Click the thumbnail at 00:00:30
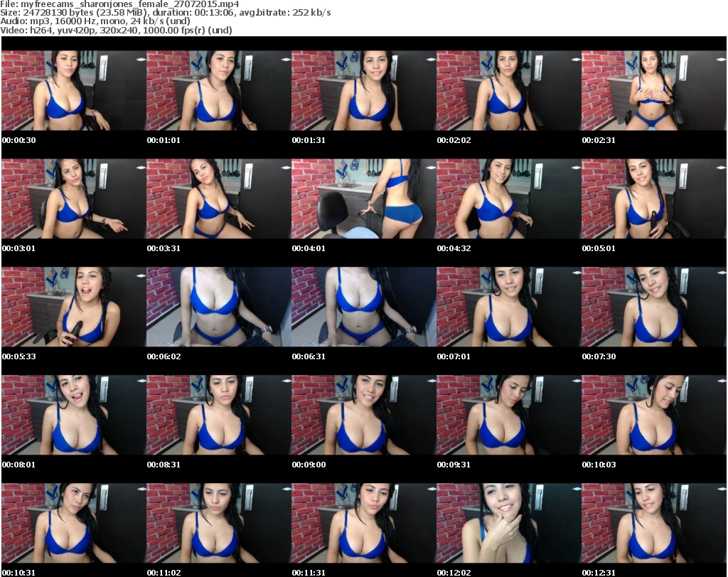The width and height of the screenshot is (728, 577). coord(74,90)
